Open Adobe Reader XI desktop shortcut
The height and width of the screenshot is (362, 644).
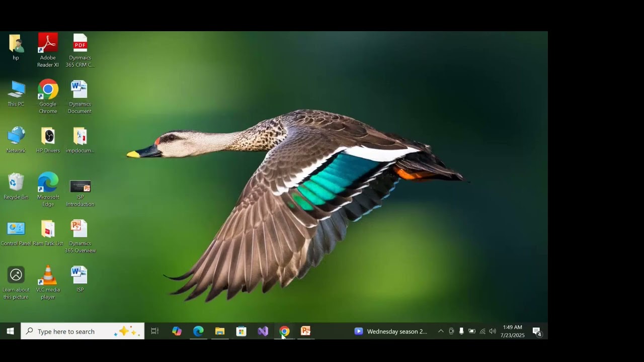(x=48, y=50)
